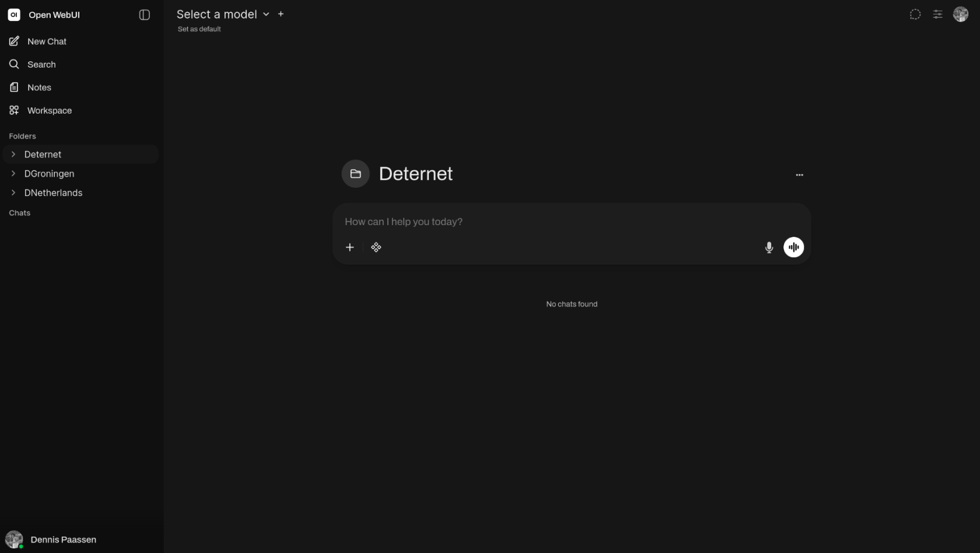Click the Deternet folder title heading
Image resolution: width=980 pixels, height=553 pixels.
click(x=415, y=174)
